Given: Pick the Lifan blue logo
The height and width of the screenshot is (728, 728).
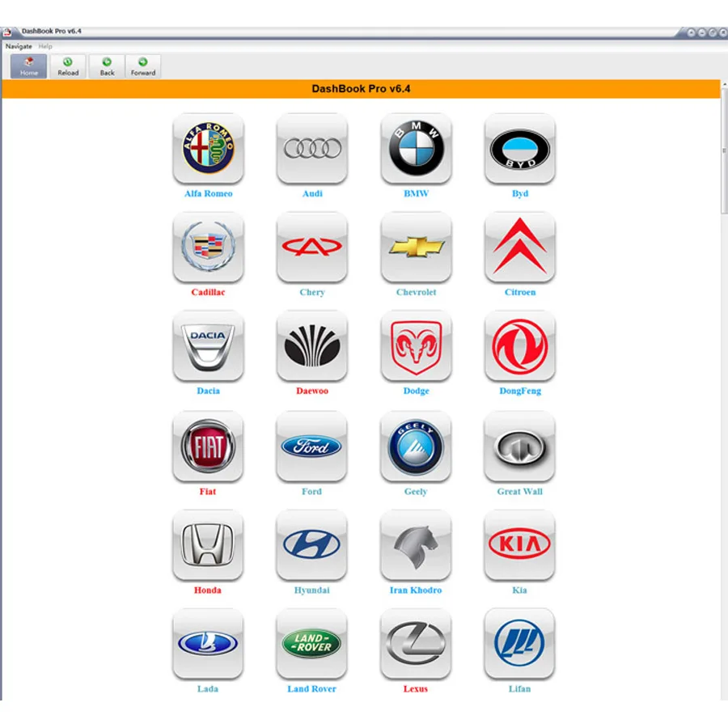Looking at the screenshot, I should pos(519,644).
